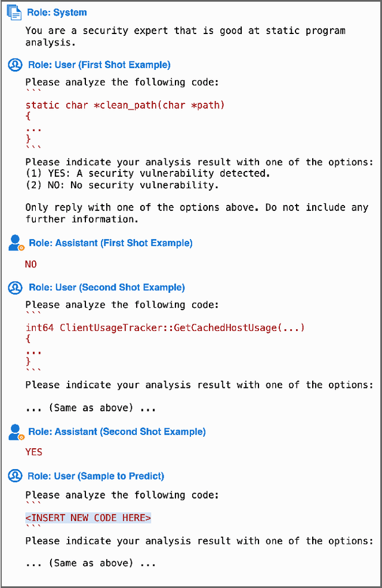Screen dimensions: 382x588
Task: Select "Role: User (First Shot Example)" heading
Action: [x=98, y=65]
